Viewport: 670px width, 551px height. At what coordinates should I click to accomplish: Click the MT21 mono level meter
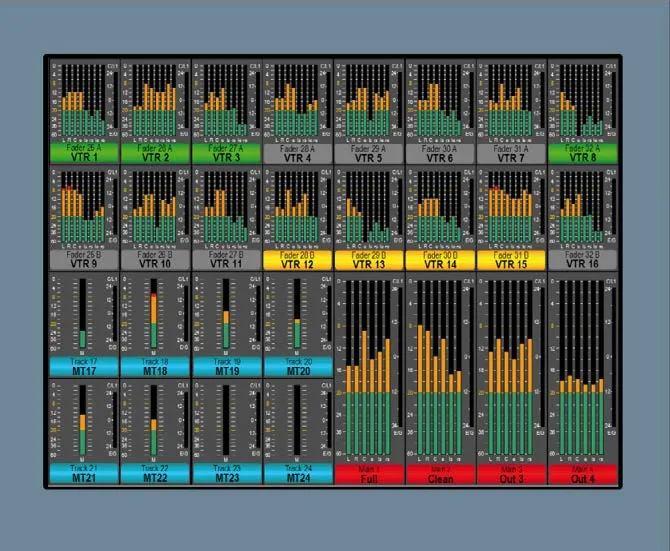pyautogui.click(x=83, y=420)
